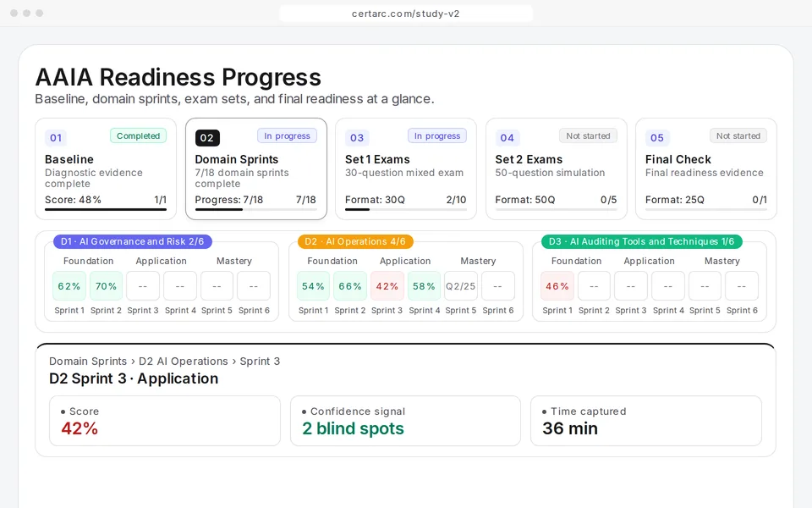Click the Mastery label under D3

[x=721, y=261]
